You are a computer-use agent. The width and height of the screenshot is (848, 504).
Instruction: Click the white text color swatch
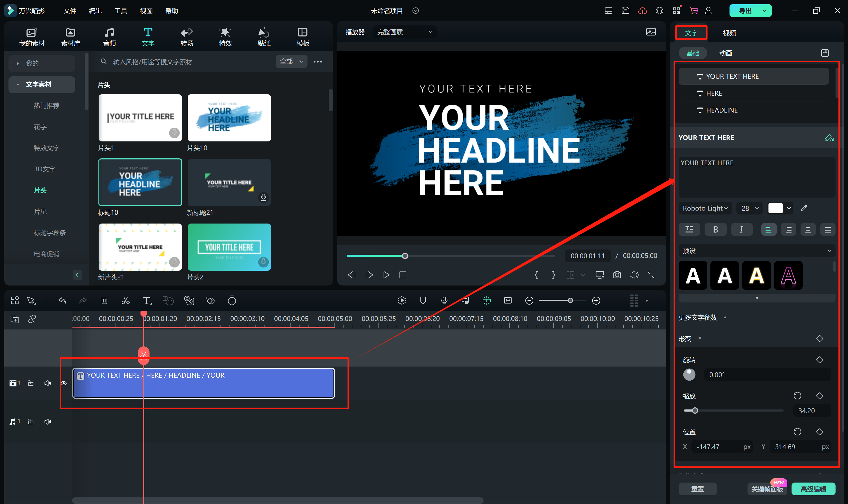[775, 208]
